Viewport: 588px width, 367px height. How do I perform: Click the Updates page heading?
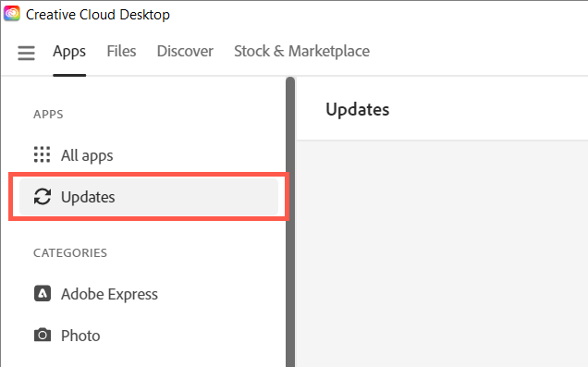tap(358, 109)
